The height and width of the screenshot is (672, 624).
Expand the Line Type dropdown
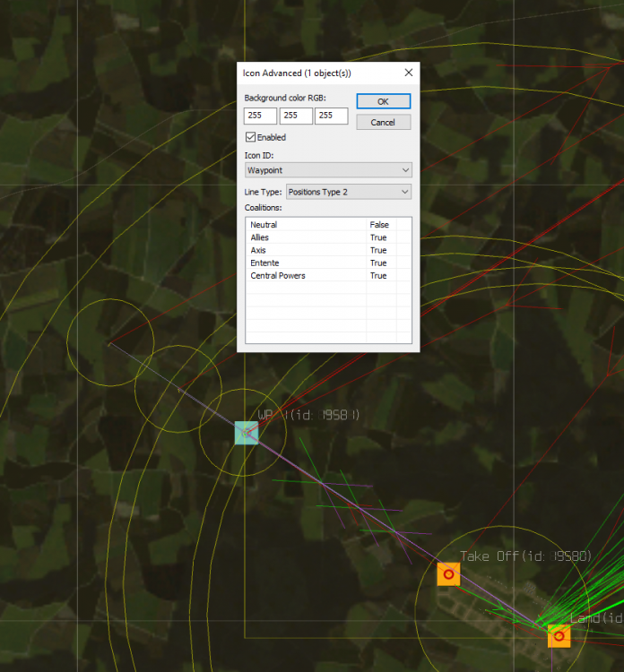(x=348, y=192)
